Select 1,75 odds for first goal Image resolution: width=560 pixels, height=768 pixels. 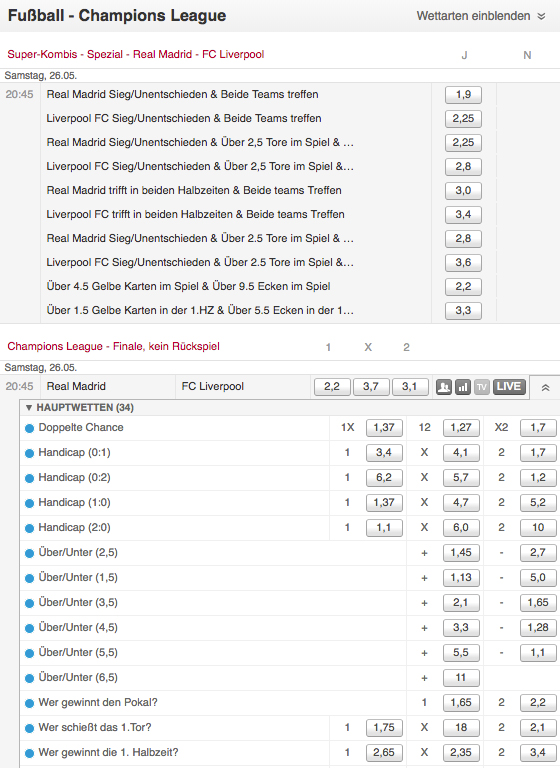click(384, 727)
